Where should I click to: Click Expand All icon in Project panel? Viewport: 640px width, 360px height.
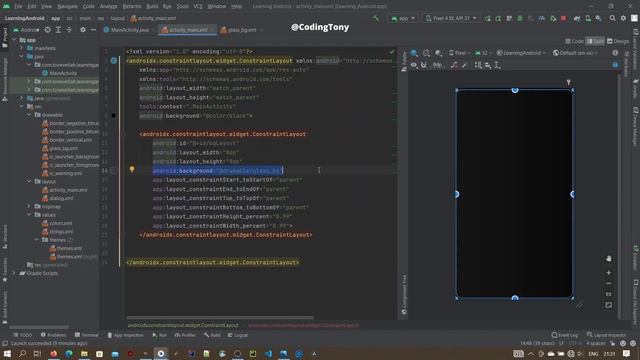point(58,30)
